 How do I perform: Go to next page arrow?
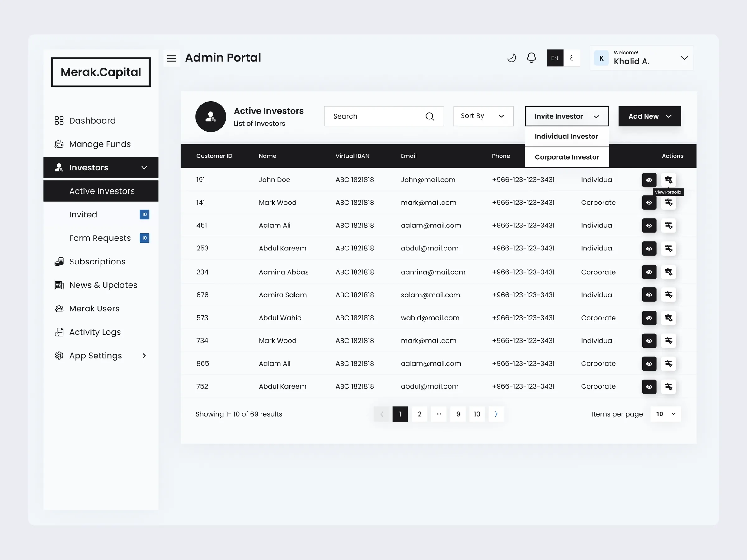pos(496,414)
